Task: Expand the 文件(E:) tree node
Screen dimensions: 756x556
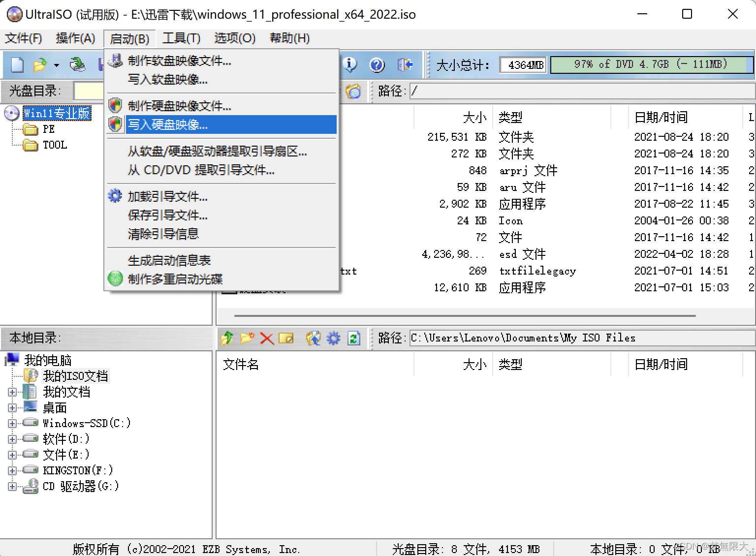Action: pos(12,455)
